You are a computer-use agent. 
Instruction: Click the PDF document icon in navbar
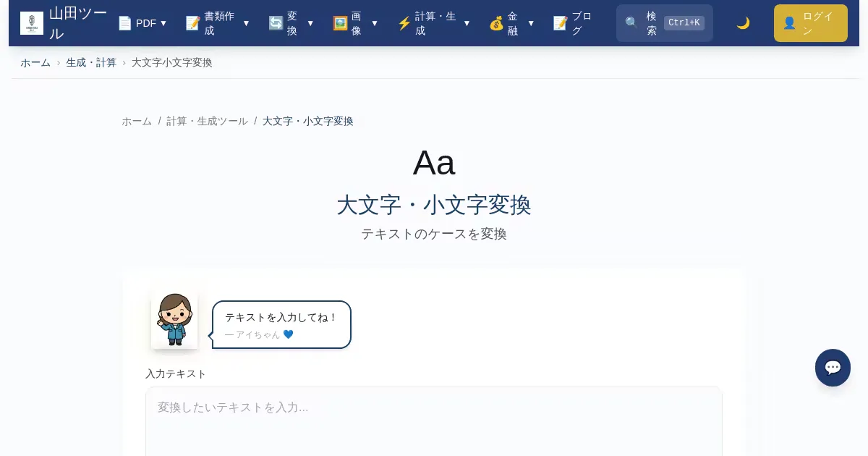[x=125, y=23]
